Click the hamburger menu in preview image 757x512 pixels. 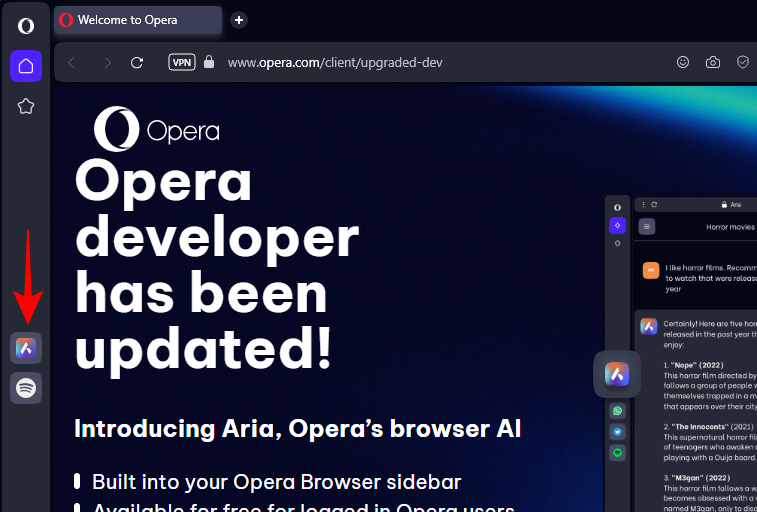[x=647, y=227]
